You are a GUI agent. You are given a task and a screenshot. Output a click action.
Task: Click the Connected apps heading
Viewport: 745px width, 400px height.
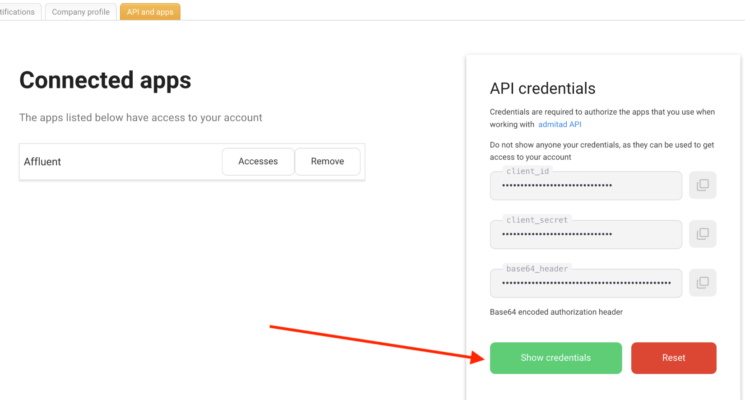click(105, 81)
